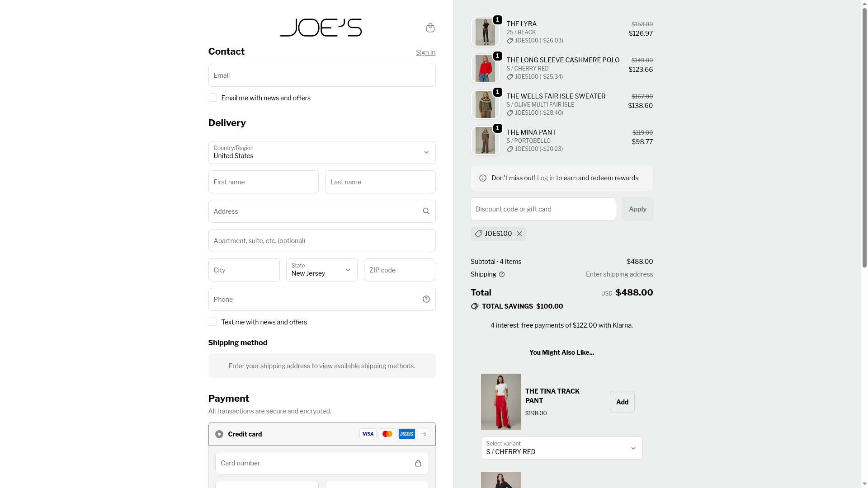This screenshot has width=868, height=488.
Task: Click the Visa card icon
Action: coord(368,434)
